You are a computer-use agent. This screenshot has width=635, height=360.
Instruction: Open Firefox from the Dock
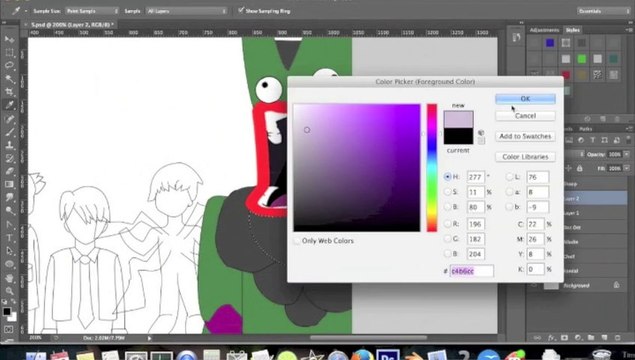tap(362, 355)
